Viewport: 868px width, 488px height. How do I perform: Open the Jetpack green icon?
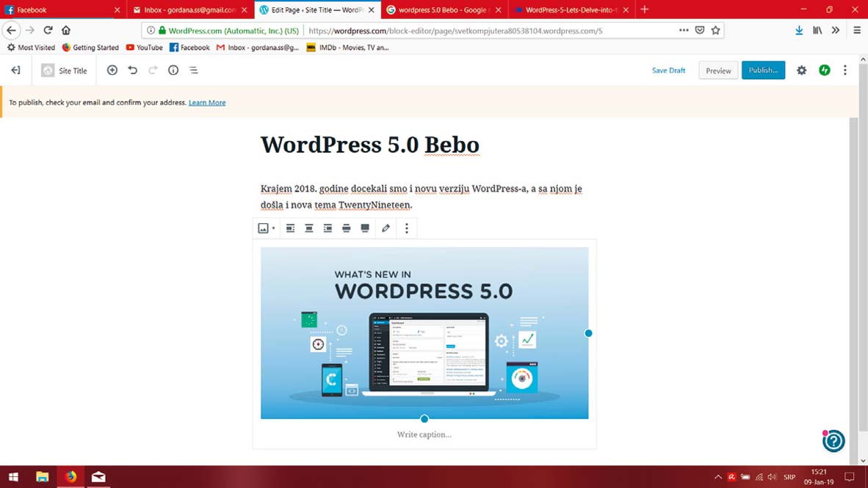825,70
